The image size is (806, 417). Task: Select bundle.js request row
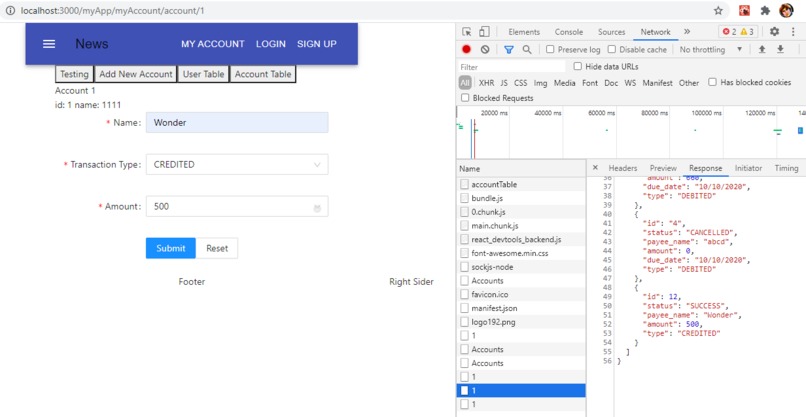(x=521, y=198)
